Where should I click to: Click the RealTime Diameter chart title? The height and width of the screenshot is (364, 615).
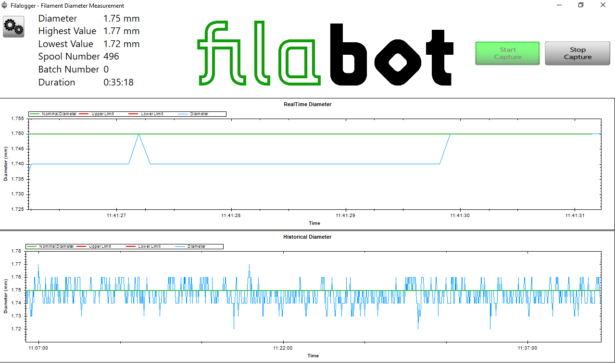pyautogui.click(x=307, y=104)
